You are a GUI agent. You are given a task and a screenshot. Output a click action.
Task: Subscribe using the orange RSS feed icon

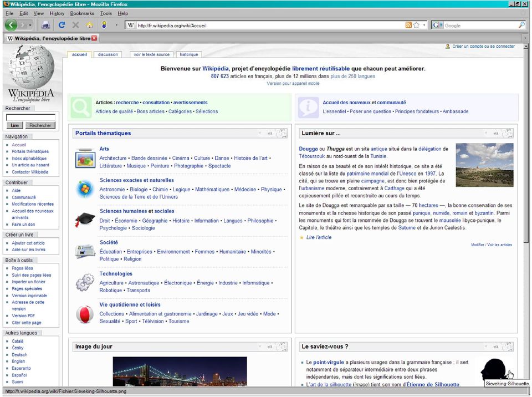coord(408,25)
